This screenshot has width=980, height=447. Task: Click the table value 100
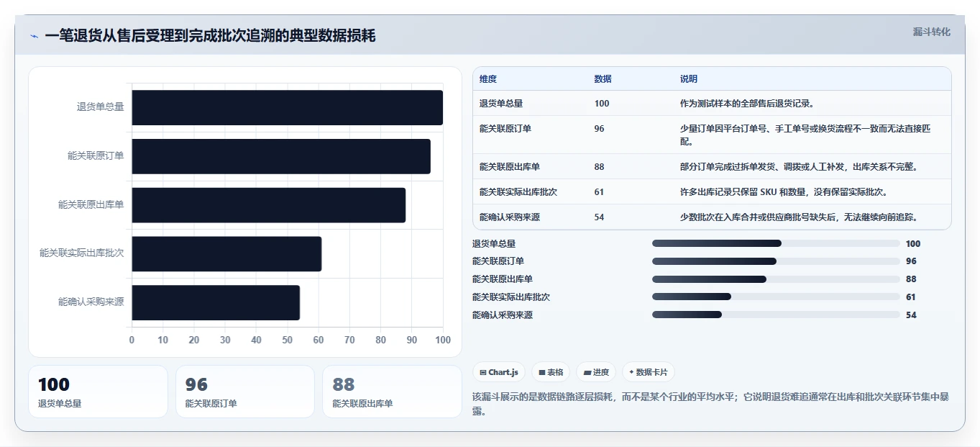tap(602, 104)
